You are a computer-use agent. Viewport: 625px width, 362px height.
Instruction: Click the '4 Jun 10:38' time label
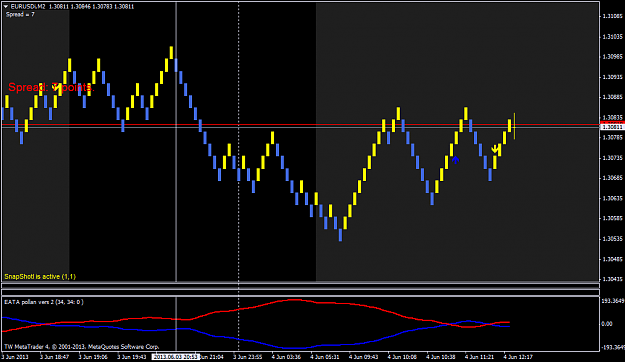[441, 357]
